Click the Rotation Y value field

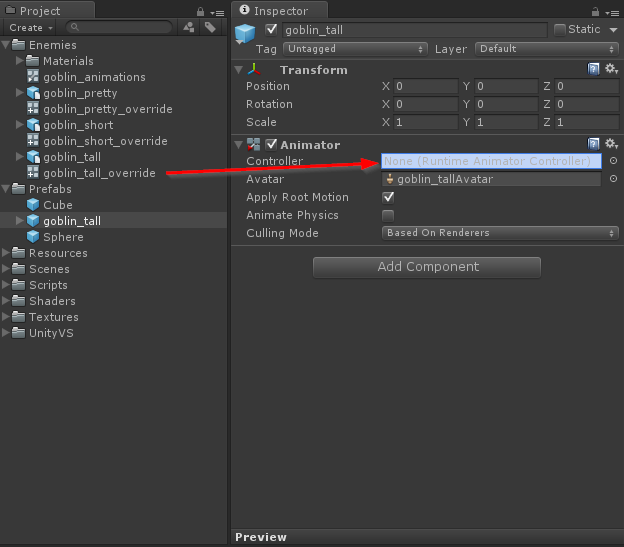click(507, 104)
